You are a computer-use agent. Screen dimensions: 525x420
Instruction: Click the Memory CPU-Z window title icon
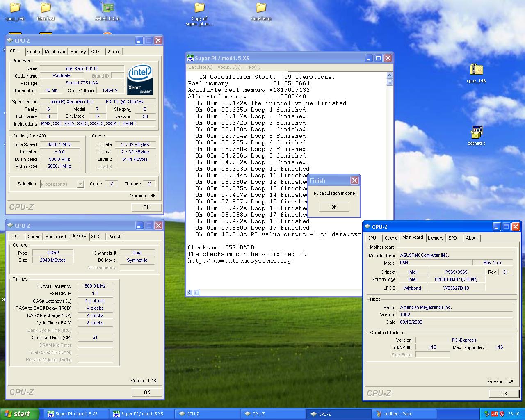pyautogui.click(x=10, y=225)
